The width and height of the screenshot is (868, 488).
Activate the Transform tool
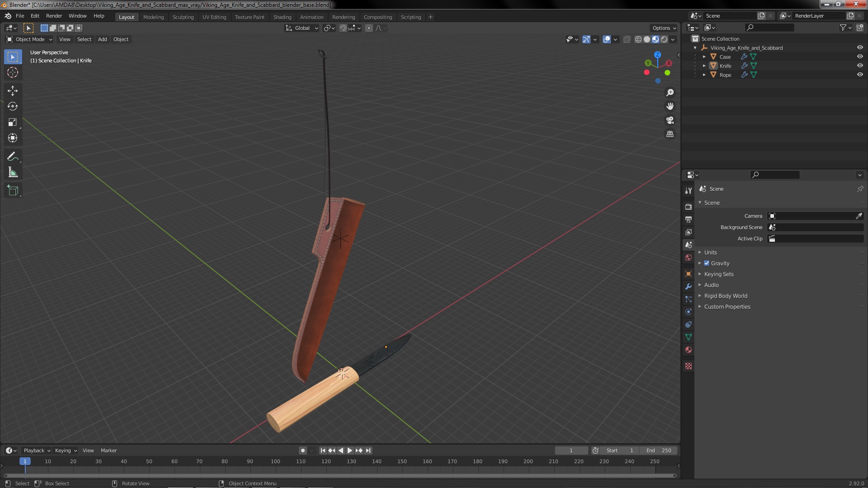(x=13, y=138)
